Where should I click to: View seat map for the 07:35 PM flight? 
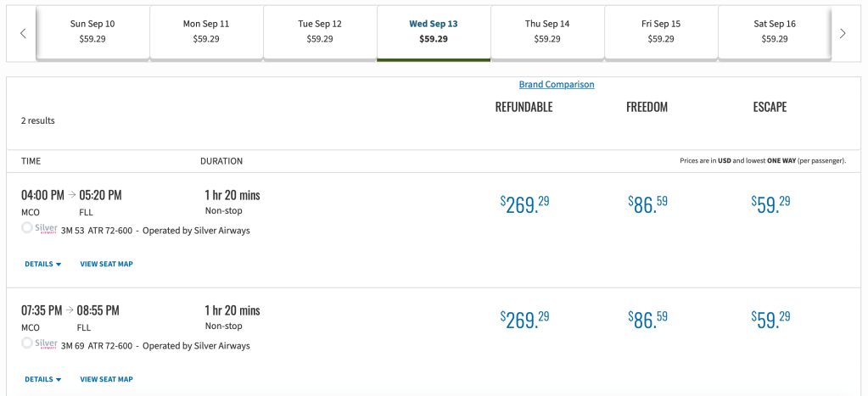click(x=106, y=379)
